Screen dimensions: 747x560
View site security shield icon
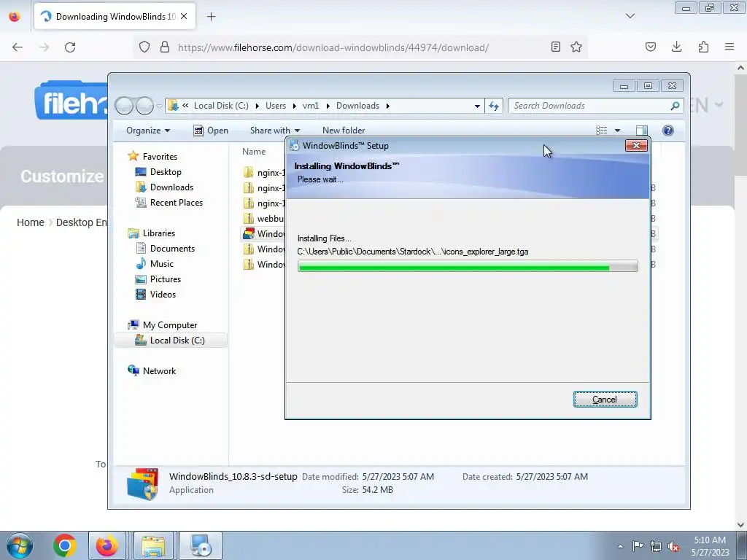[144, 47]
